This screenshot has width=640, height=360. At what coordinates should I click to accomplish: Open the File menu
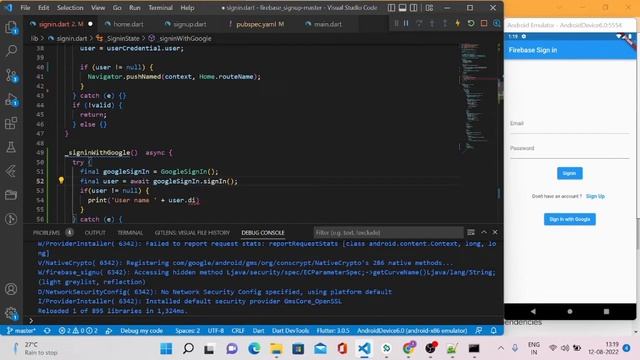(x=25, y=8)
